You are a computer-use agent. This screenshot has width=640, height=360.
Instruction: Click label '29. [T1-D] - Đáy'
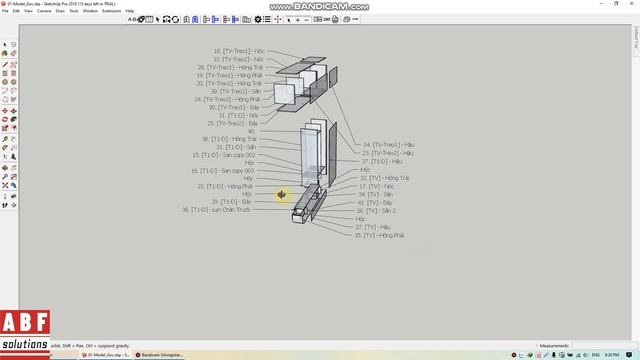pos(231,202)
